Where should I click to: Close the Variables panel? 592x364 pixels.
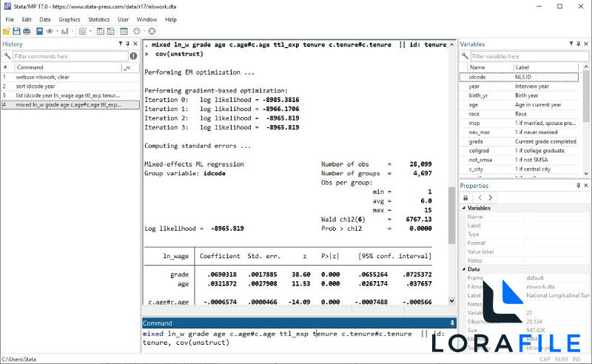pyautogui.click(x=586, y=44)
